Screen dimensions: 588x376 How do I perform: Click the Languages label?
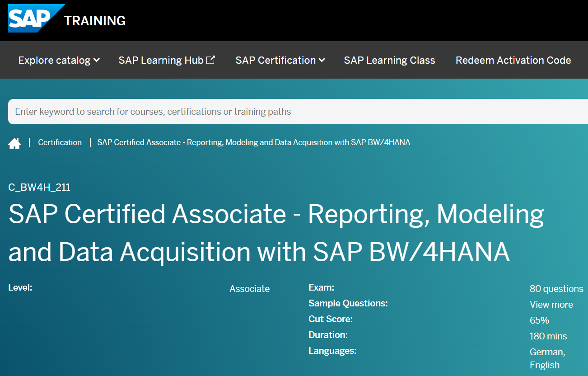tap(333, 351)
